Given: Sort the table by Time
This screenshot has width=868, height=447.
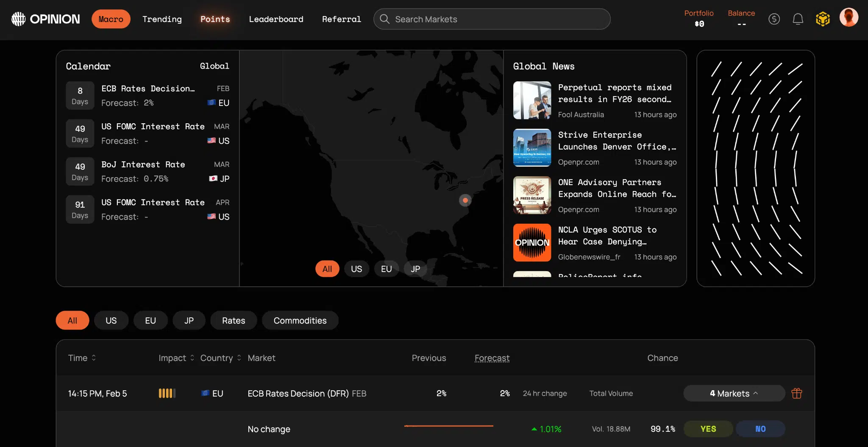Looking at the screenshot, I should tap(82, 358).
